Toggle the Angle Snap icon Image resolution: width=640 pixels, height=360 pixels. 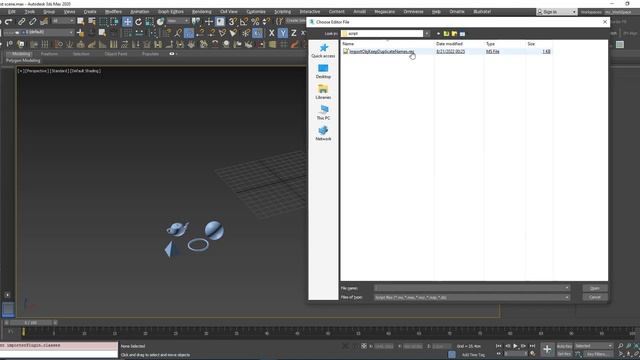244,22
